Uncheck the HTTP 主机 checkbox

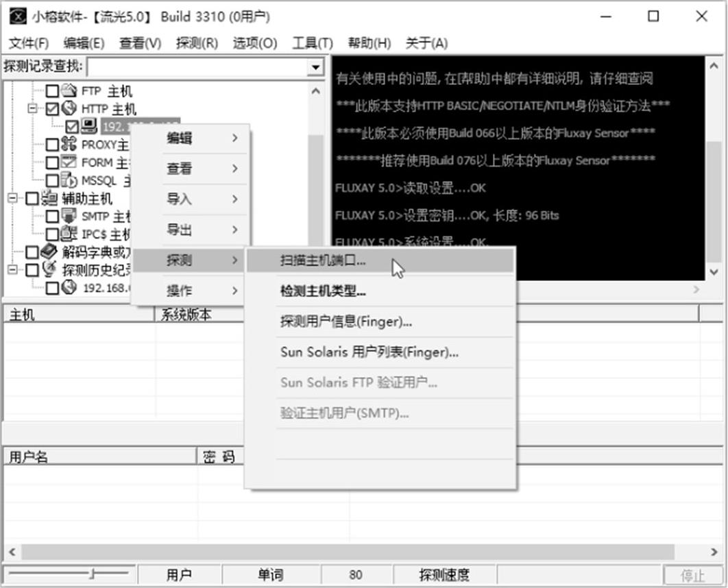[x=53, y=108]
